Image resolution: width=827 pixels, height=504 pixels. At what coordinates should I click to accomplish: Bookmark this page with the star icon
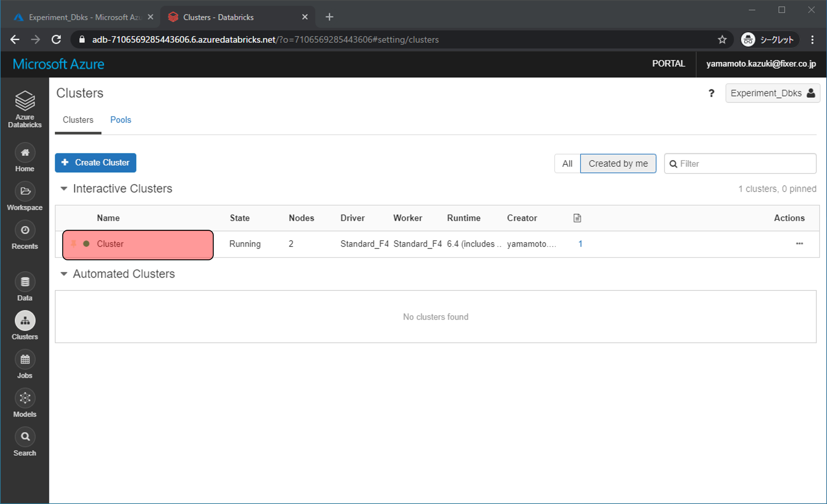point(722,39)
